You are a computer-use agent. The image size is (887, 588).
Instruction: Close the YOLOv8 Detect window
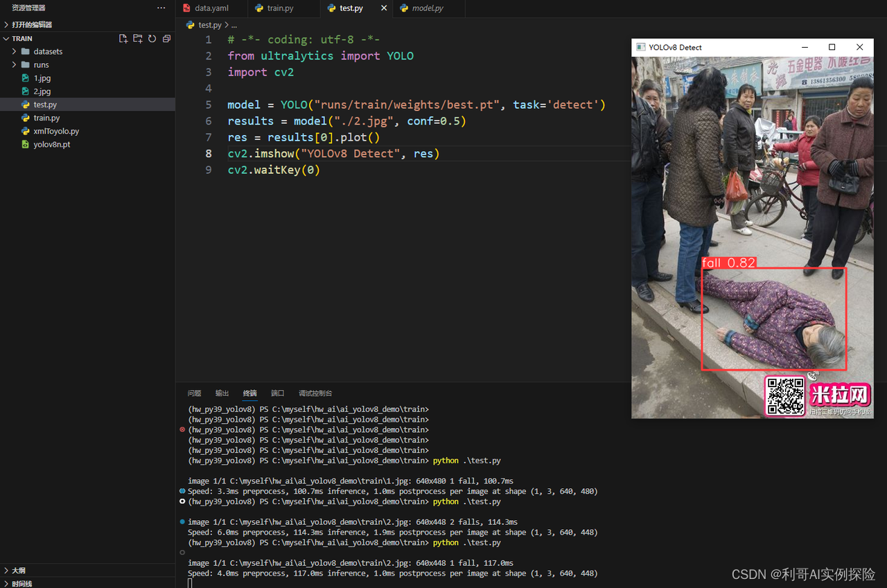(860, 47)
